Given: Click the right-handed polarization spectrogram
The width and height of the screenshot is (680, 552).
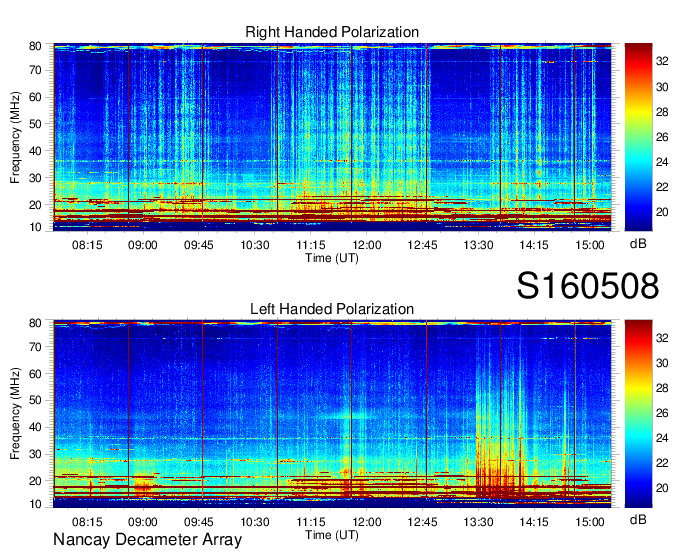Looking at the screenshot, I should [332, 137].
